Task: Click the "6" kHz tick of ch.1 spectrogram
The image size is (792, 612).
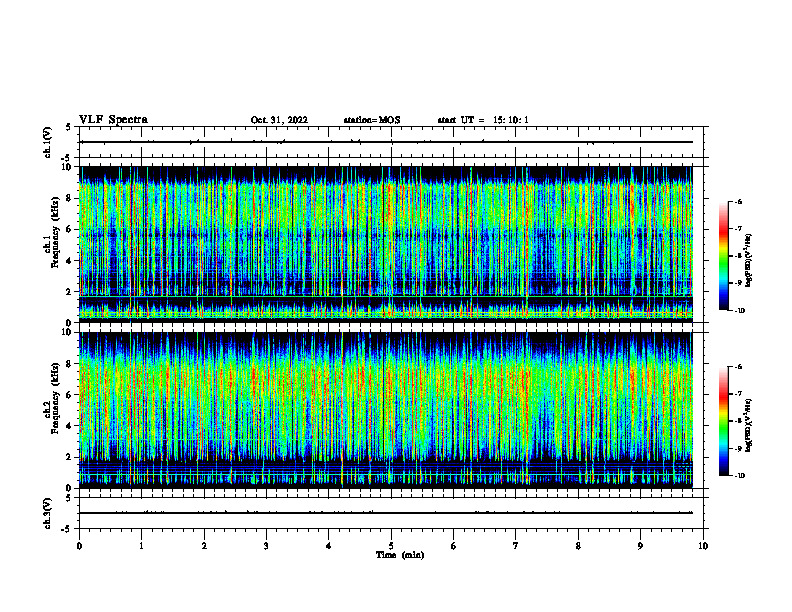Action: coord(70,230)
